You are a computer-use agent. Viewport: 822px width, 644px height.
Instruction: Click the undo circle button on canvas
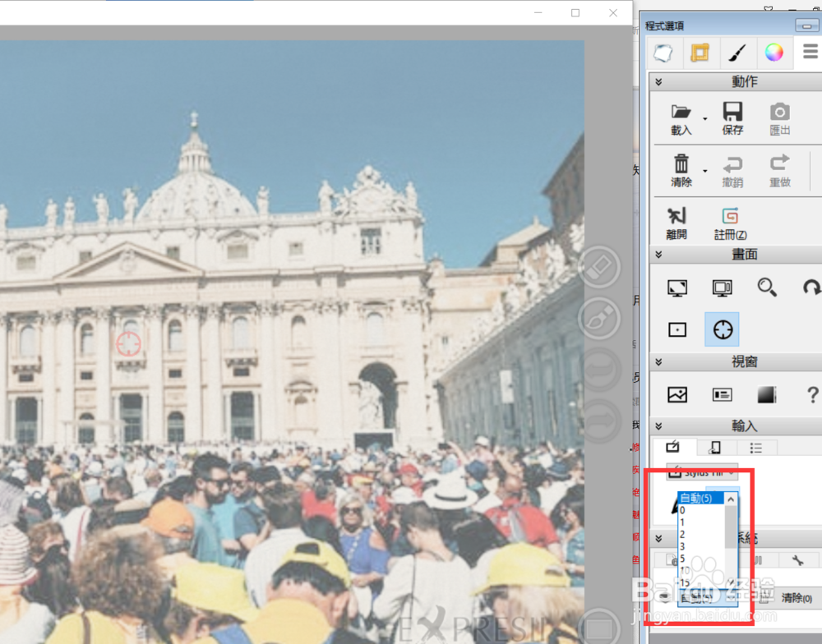coord(599,370)
